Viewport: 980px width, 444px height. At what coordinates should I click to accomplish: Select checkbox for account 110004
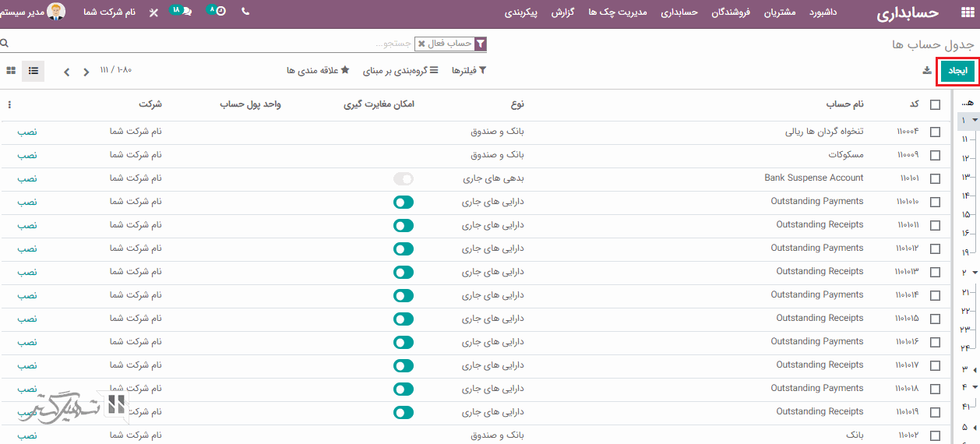tap(935, 132)
